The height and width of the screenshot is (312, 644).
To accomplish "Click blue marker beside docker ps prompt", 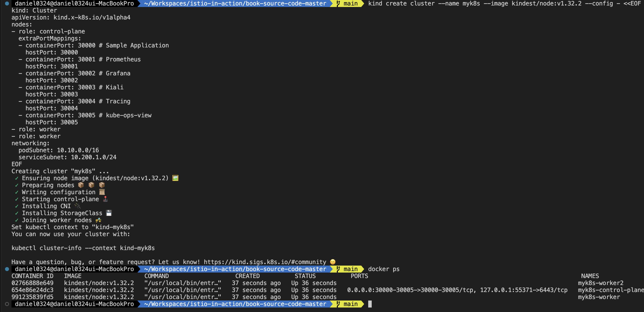I will 7,269.
